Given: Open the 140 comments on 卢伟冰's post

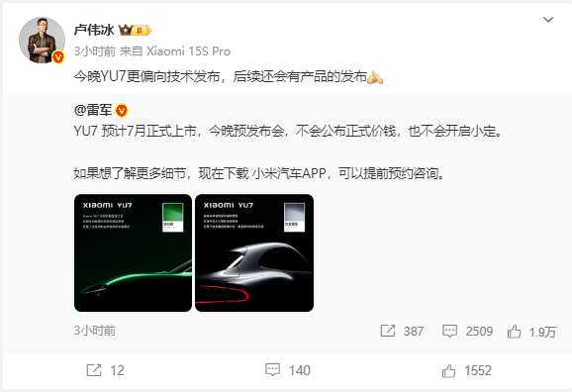Looking at the screenshot, I should 287,370.
